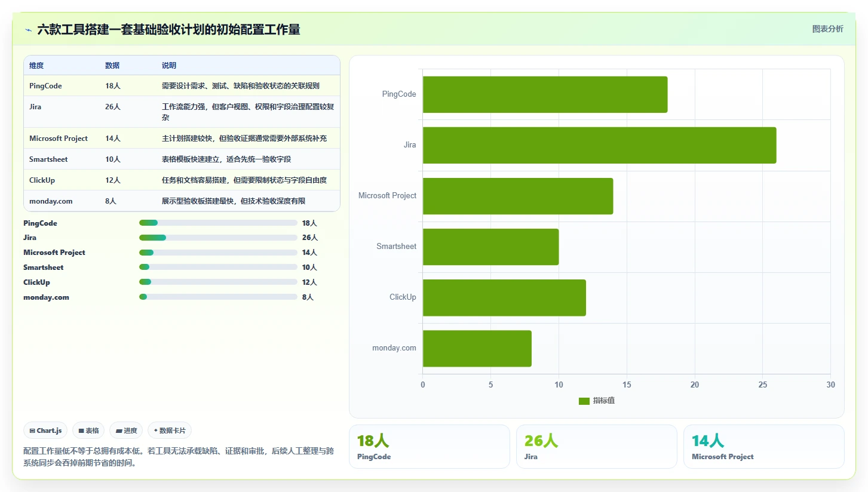Click description 展示型验收板搭建最快，但技术验收深度有限
Screen dimensions: 868x492
click(x=234, y=201)
